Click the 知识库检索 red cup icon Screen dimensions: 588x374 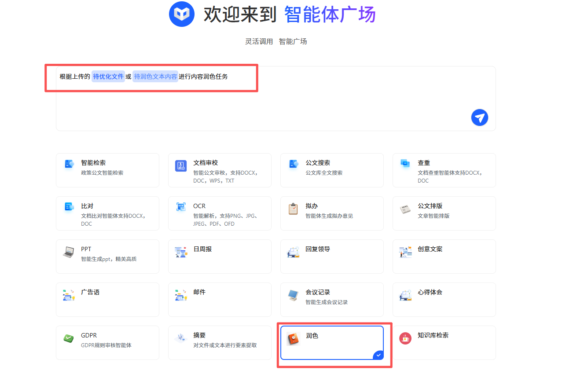(405, 338)
